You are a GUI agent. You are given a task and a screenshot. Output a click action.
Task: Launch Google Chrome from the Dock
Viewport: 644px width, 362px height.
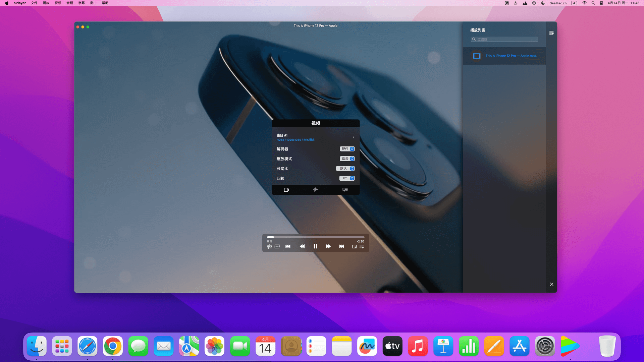[x=113, y=346]
